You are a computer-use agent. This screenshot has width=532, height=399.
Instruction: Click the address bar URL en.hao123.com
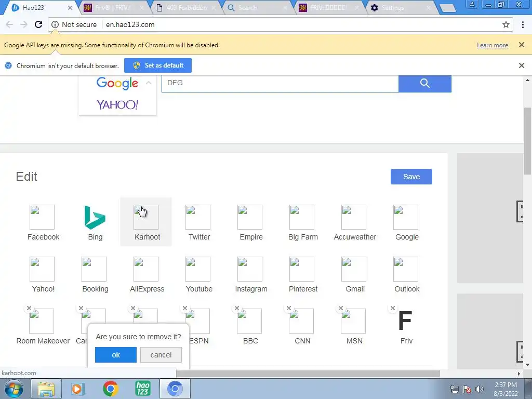(x=130, y=24)
